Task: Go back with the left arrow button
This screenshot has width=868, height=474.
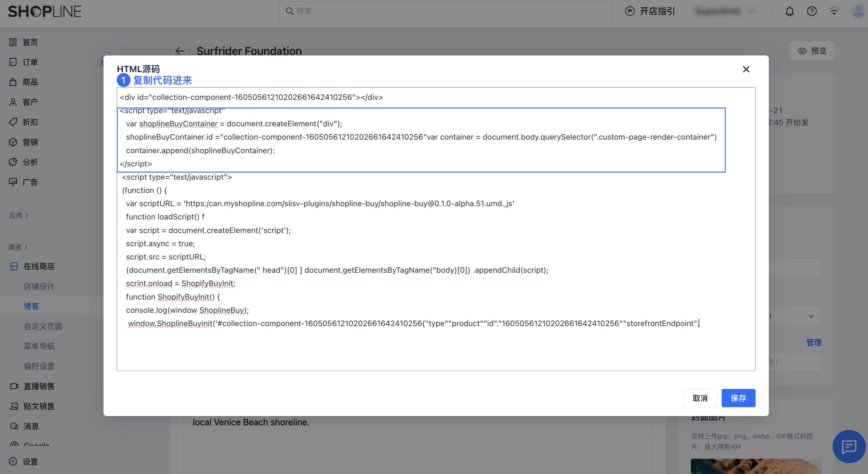Action: point(180,51)
